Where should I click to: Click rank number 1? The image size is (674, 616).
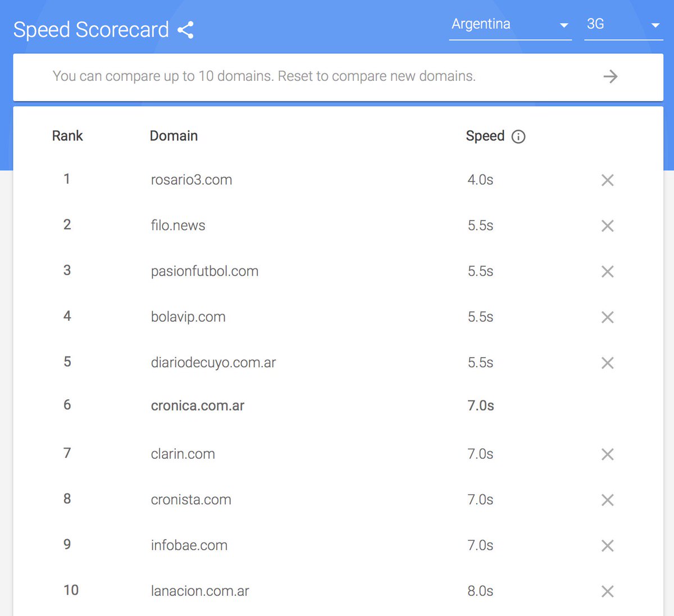pos(67,179)
